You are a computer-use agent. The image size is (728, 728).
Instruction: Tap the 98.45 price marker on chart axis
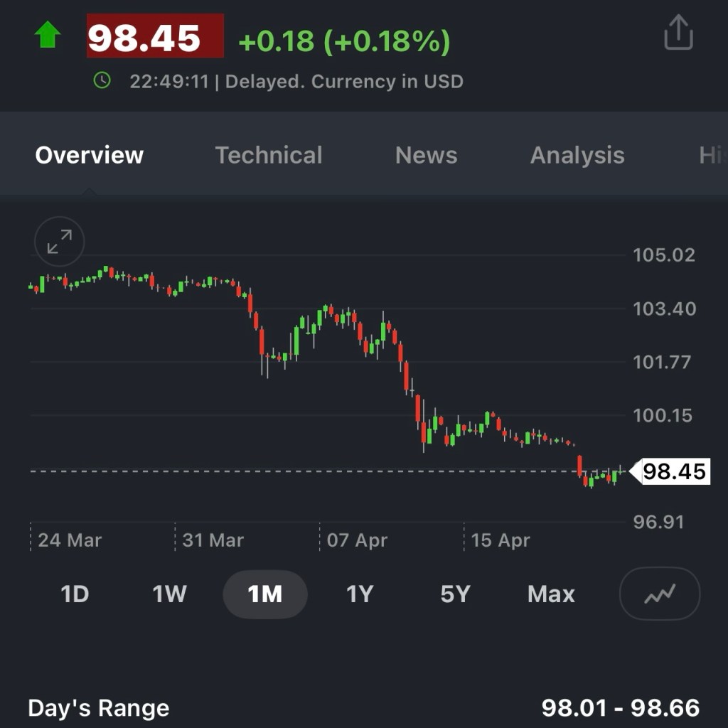click(x=673, y=471)
